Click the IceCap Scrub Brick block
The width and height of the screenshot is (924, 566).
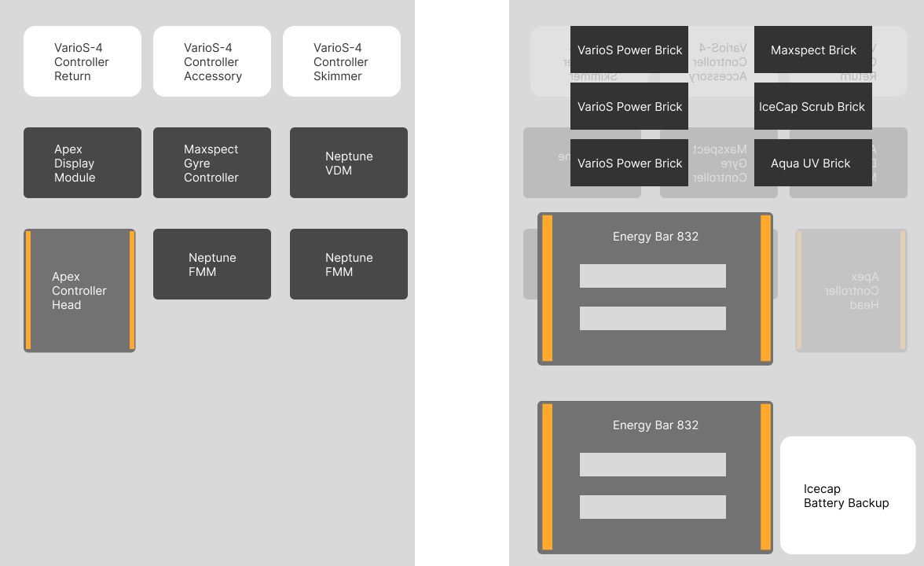[x=813, y=106]
